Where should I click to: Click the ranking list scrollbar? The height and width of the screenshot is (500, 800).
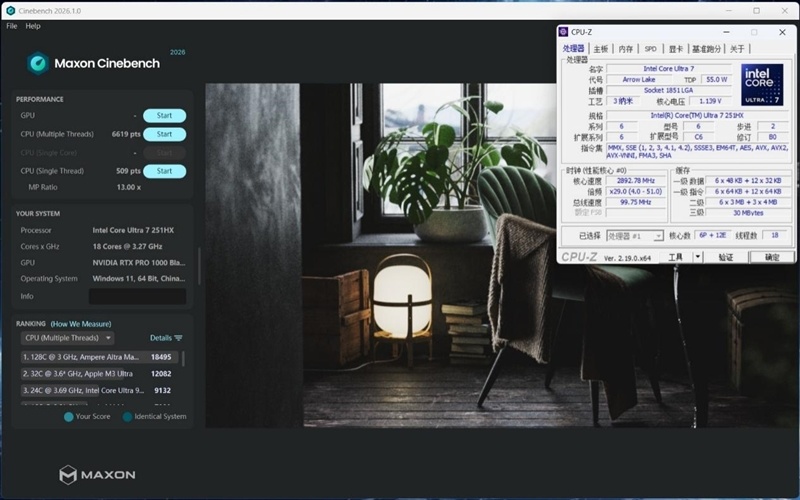coord(183,358)
